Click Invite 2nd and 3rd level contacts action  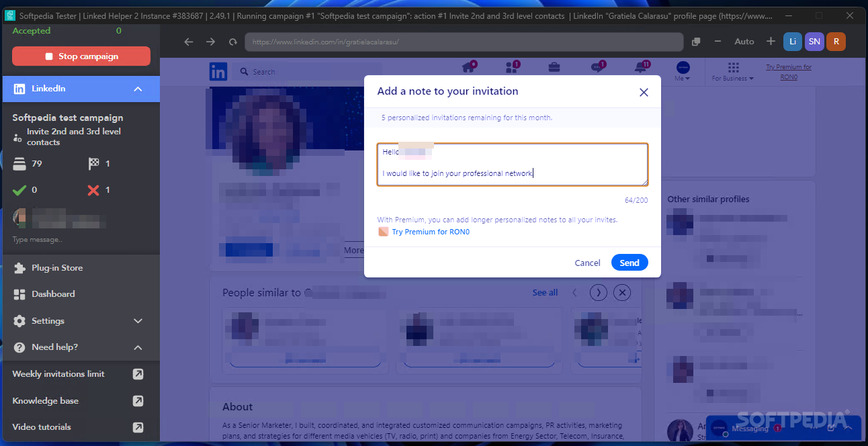(74, 137)
